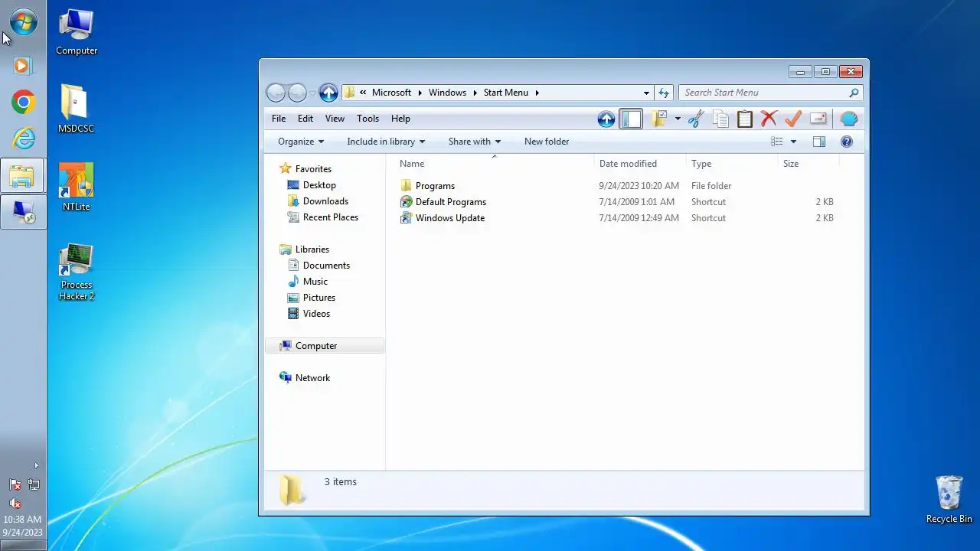This screenshot has width=980, height=551.
Task: Open the view options dropdown arrow
Action: click(x=793, y=142)
